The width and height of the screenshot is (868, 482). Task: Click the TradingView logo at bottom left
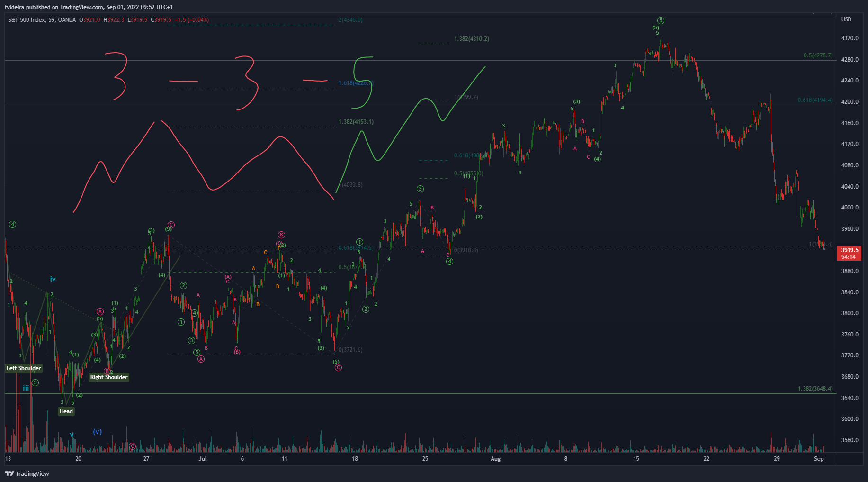coord(27,473)
